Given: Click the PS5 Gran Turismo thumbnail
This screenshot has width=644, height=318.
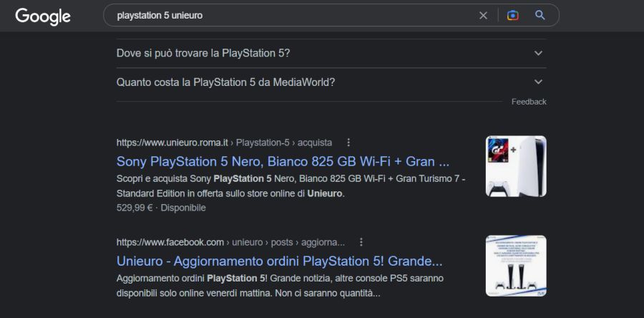Looking at the screenshot, I should click(x=516, y=166).
